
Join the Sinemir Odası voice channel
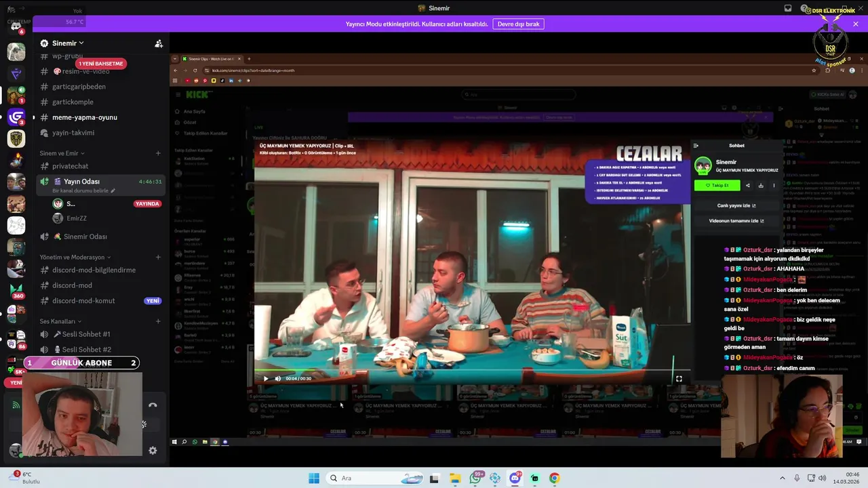(85, 237)
